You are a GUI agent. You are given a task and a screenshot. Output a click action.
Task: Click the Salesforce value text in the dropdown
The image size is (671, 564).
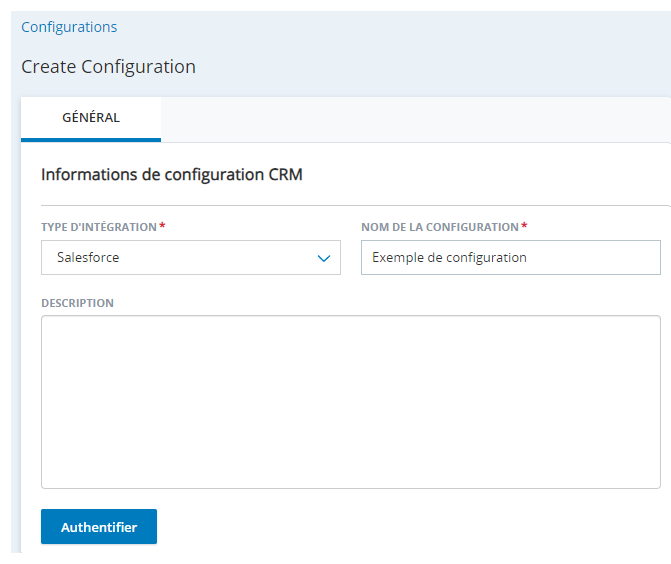pyautogui.click(x=88, y=258)
